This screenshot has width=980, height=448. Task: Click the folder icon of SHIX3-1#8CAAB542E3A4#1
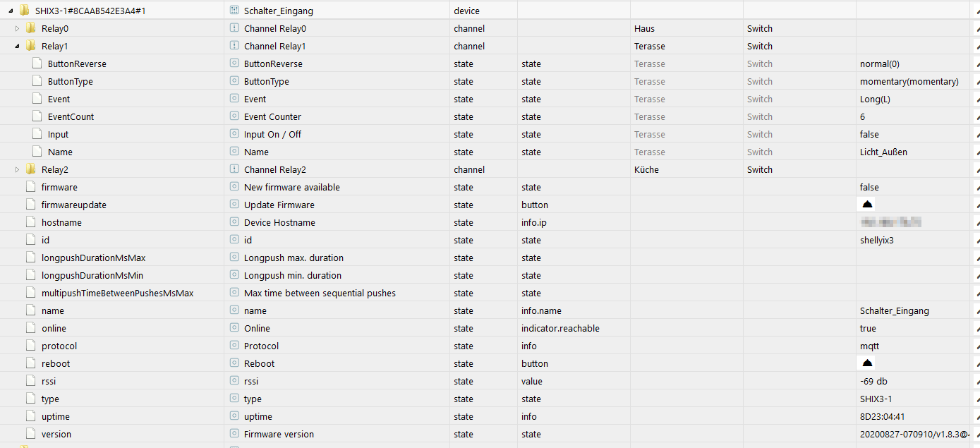[x=25, y=10]
